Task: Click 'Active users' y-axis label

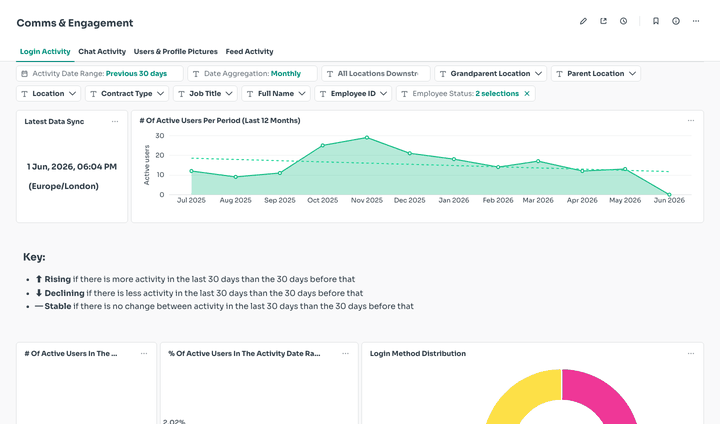Action: (x=147, y=165)
